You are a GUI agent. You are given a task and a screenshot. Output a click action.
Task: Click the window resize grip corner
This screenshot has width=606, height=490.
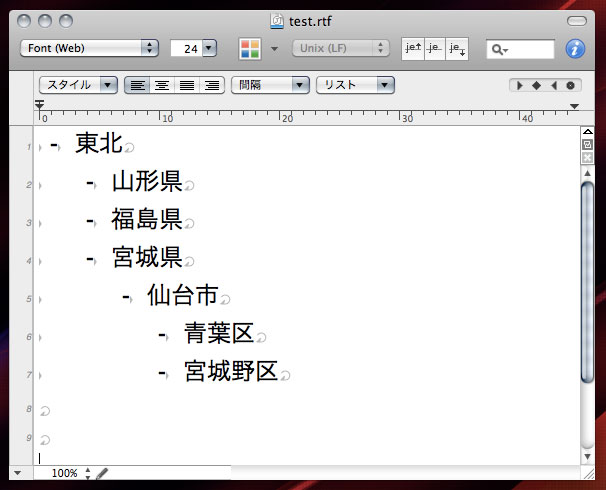click(588, 474)
